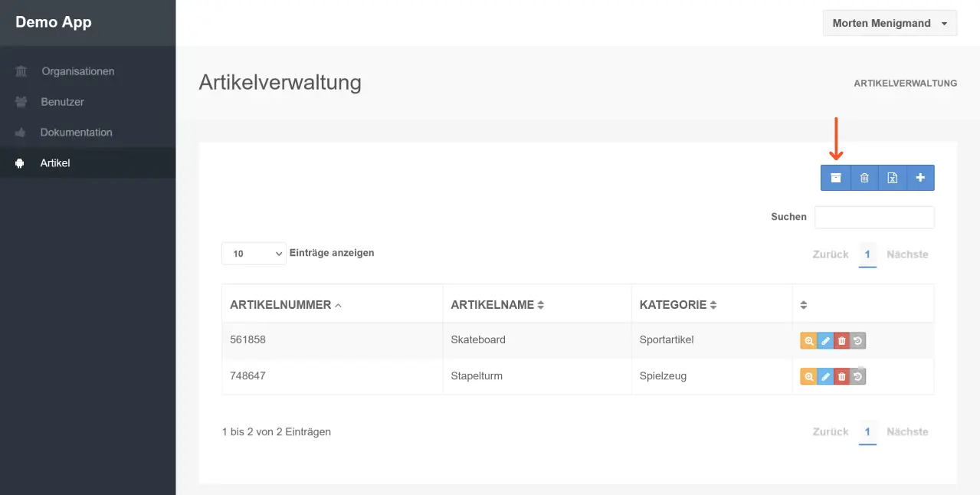View details of the Stapelturm article

pyautogui.click(x=808, y=376)
